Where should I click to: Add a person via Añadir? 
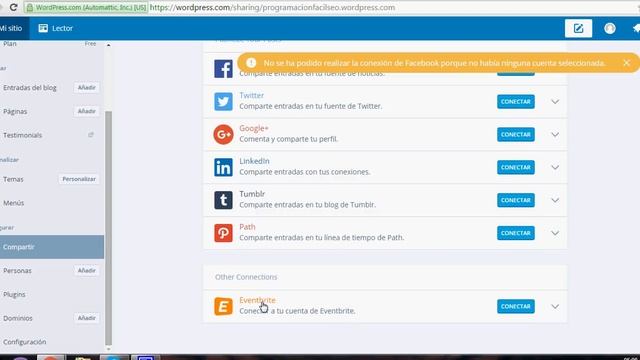[87, 270]
